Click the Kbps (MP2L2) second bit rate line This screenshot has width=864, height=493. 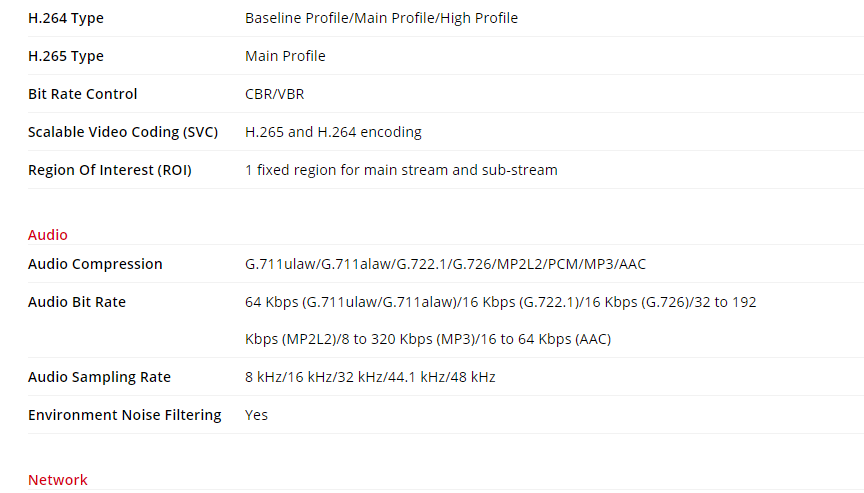(x=428, y=339)
